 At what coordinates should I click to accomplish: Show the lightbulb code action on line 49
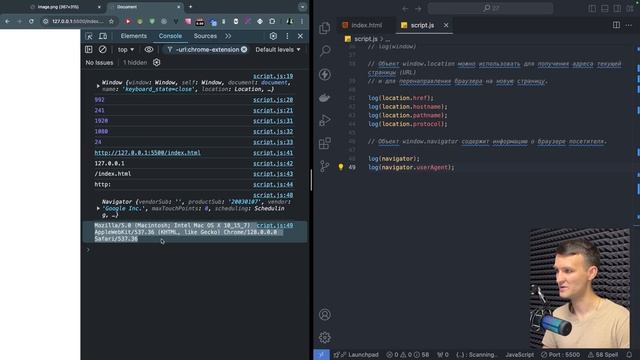pos(340,167)
